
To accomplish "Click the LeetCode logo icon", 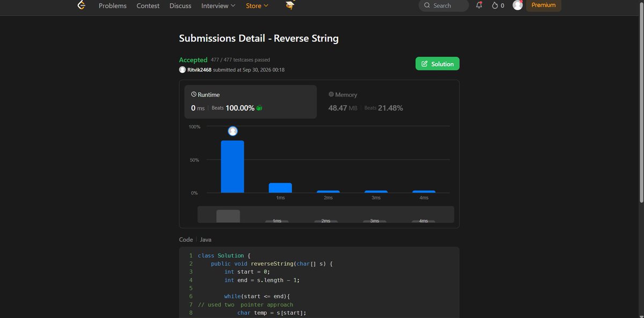I will (81, 5).
